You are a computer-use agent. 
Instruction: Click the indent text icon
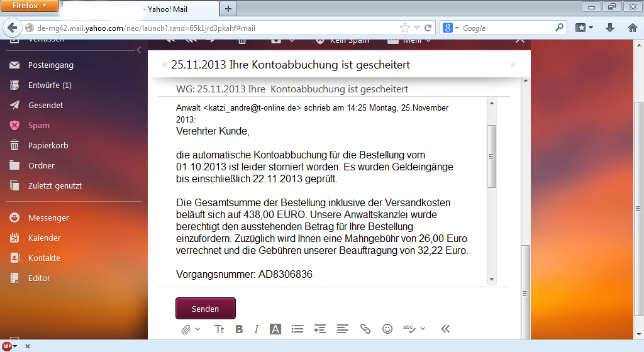coord(320,329)
